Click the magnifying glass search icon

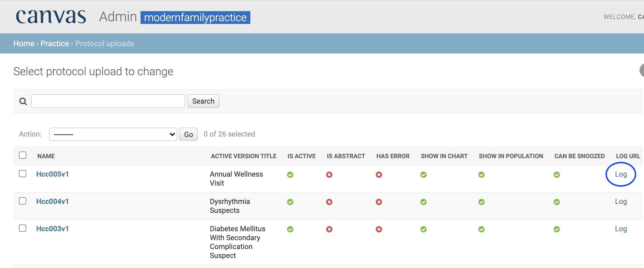(x=23, y=101)
